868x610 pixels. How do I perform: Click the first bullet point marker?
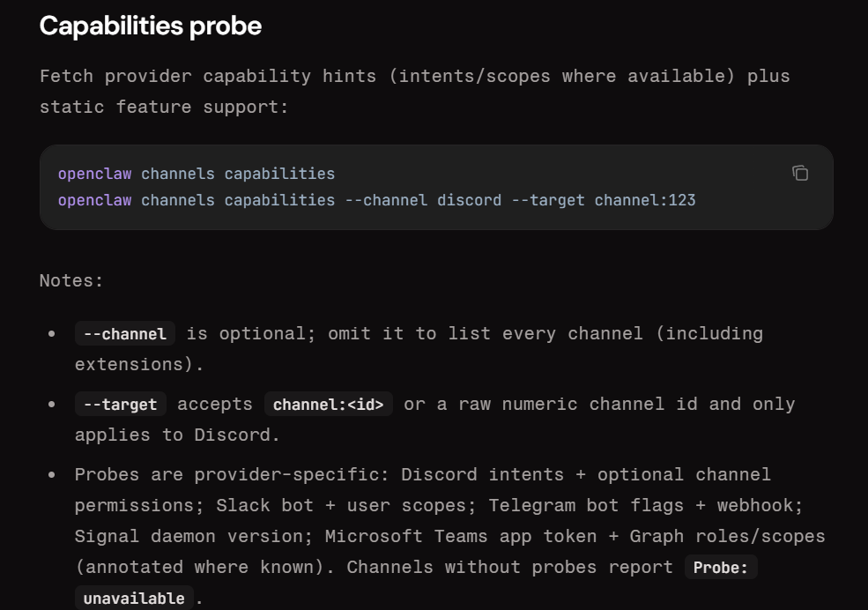pos(52,334)
